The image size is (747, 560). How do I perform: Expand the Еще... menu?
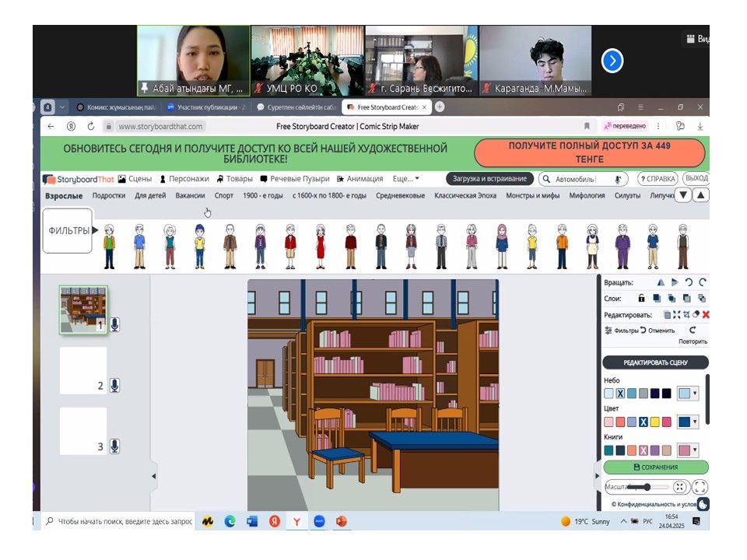[405, 179]
